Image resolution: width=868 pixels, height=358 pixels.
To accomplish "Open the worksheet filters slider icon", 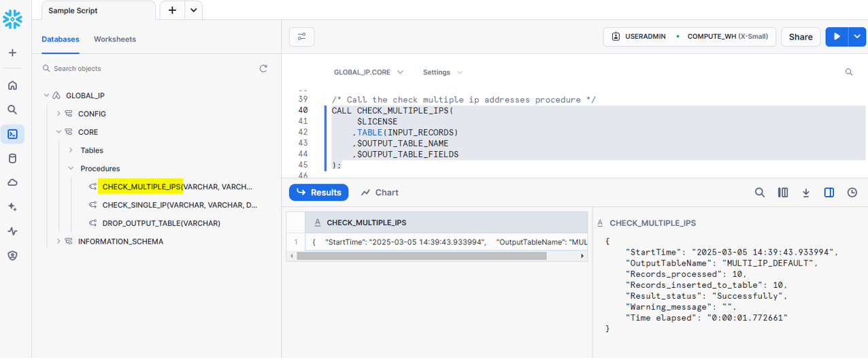I will 301,37.
